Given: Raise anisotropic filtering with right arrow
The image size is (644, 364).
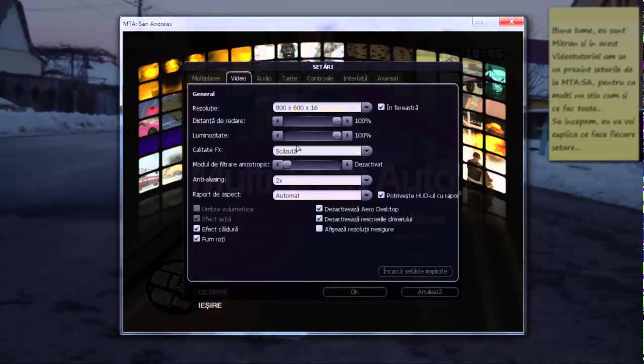Looking at the screenshot, I should pyautogui.click(x=347, y=164).
